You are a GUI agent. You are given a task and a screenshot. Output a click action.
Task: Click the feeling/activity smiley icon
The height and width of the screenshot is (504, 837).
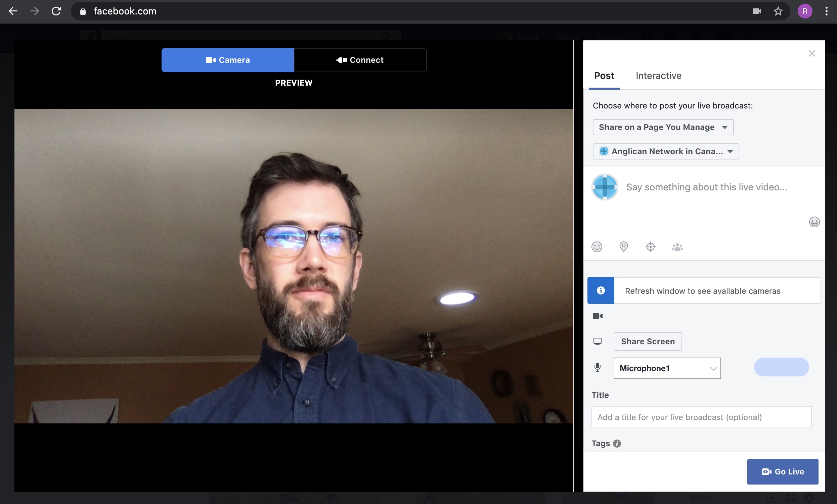(597, 246)
